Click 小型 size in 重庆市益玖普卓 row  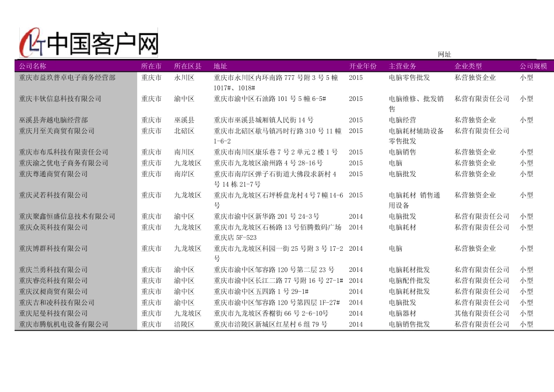coord(526,78)
